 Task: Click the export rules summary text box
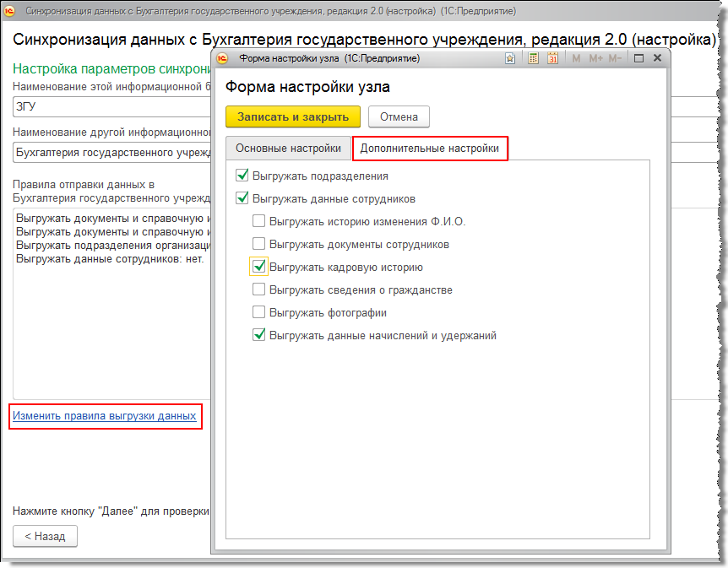tap(111, 304)
